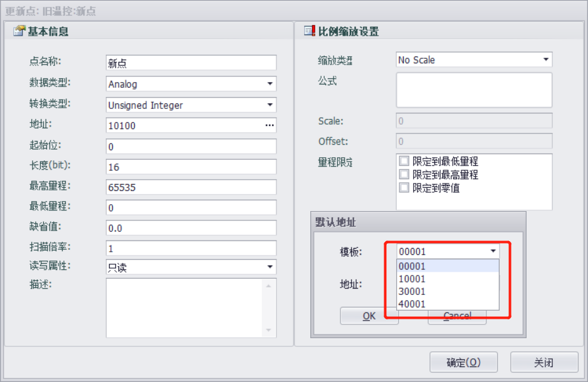Open the 缩放类型 No Scale dropdown
The image size is (588, 382).
545,60
